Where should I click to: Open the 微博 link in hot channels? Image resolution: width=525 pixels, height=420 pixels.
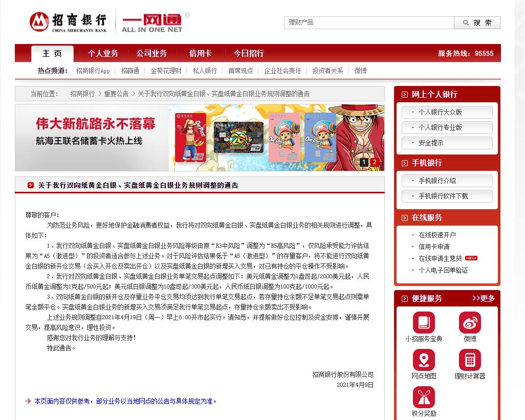(x=361, y=71)
